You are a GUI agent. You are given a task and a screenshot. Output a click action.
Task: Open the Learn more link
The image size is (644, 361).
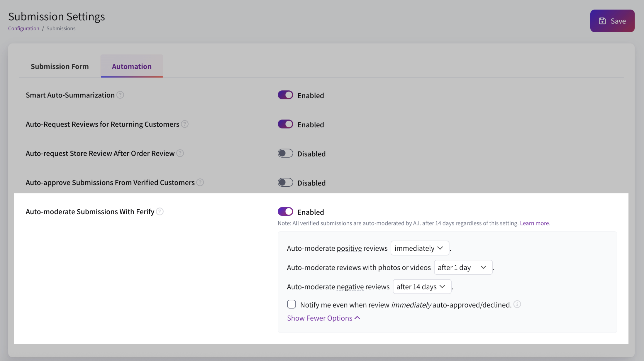click(534, 223)
